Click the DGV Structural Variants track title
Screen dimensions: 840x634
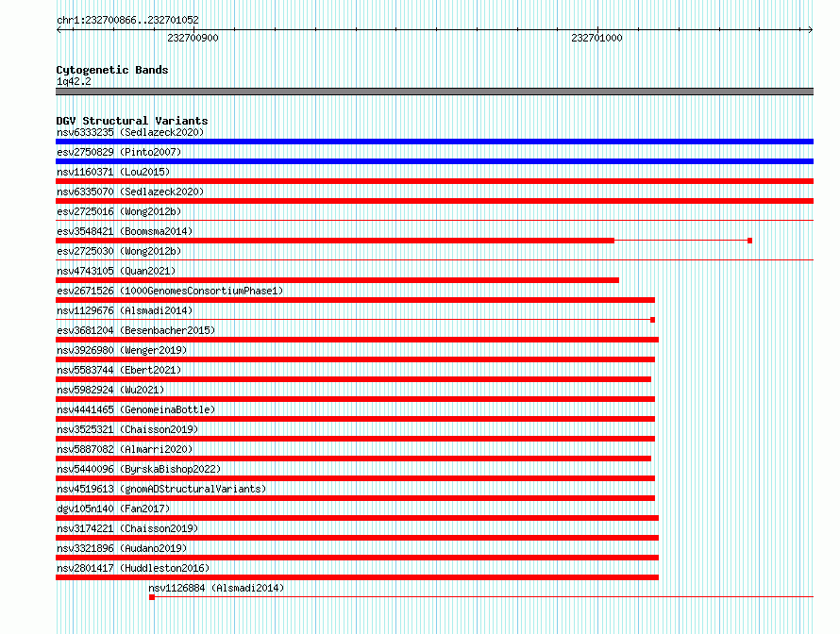coord(132,121)
